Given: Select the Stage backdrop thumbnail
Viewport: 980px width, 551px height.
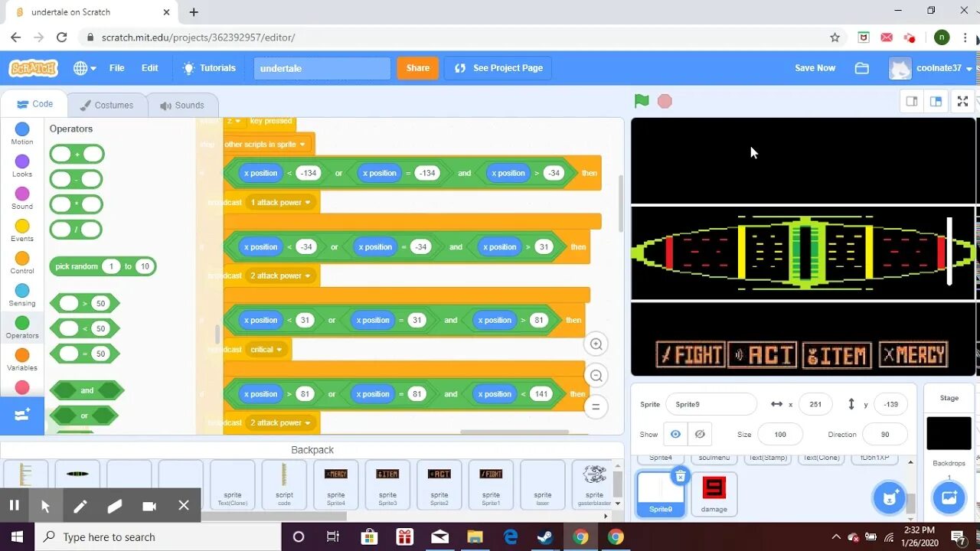Looking at the screenshot, I should 949,434.
